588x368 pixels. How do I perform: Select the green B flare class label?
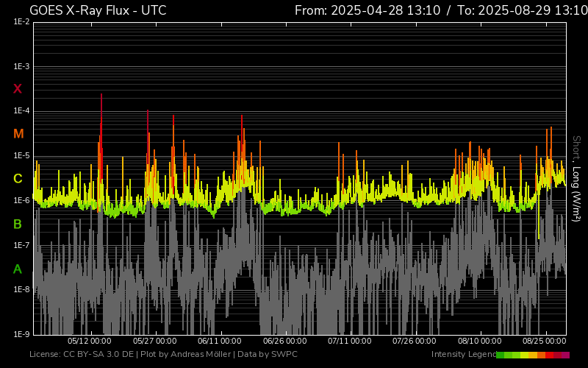[x=18, y=224]
